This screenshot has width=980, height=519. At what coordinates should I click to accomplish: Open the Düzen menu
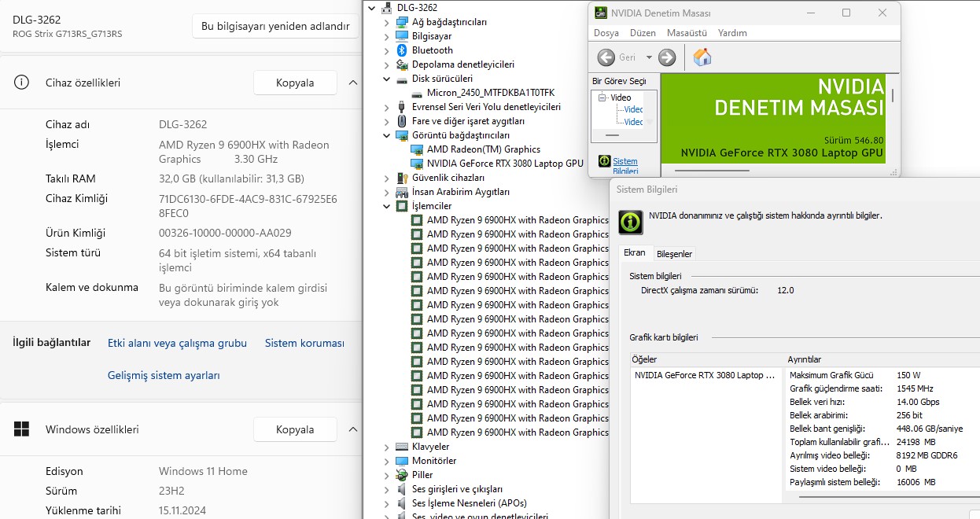pyautogui.click(x=643, y=33)
